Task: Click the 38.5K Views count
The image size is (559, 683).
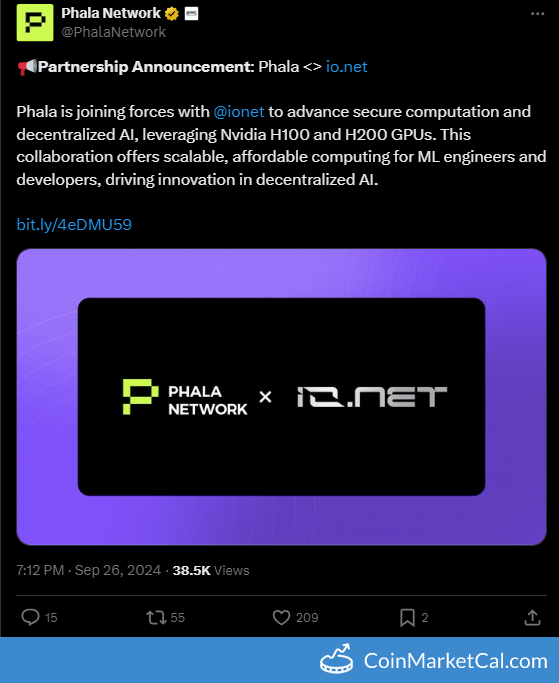Action: (x=211, y=571)
